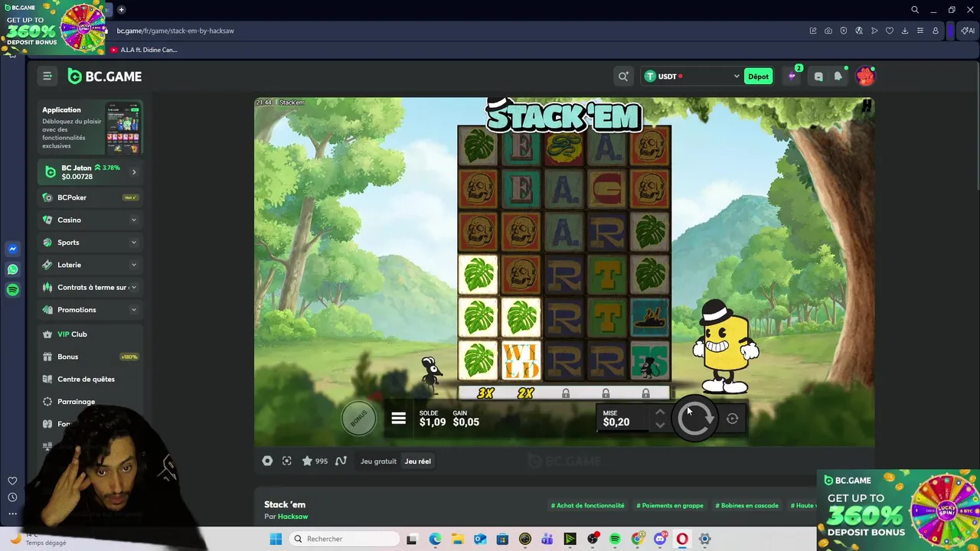Open the autoplay settings icon

coord(733,419)
